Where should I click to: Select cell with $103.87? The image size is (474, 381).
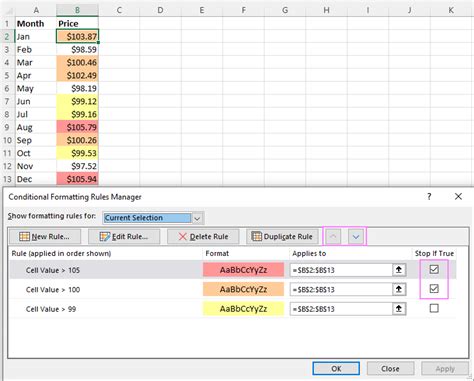pos(77,36)
